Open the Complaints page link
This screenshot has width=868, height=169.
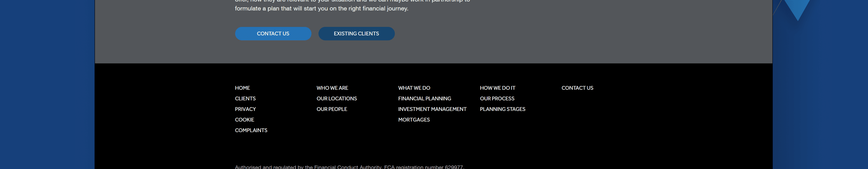pyautogui.click(x=251, y=130)
